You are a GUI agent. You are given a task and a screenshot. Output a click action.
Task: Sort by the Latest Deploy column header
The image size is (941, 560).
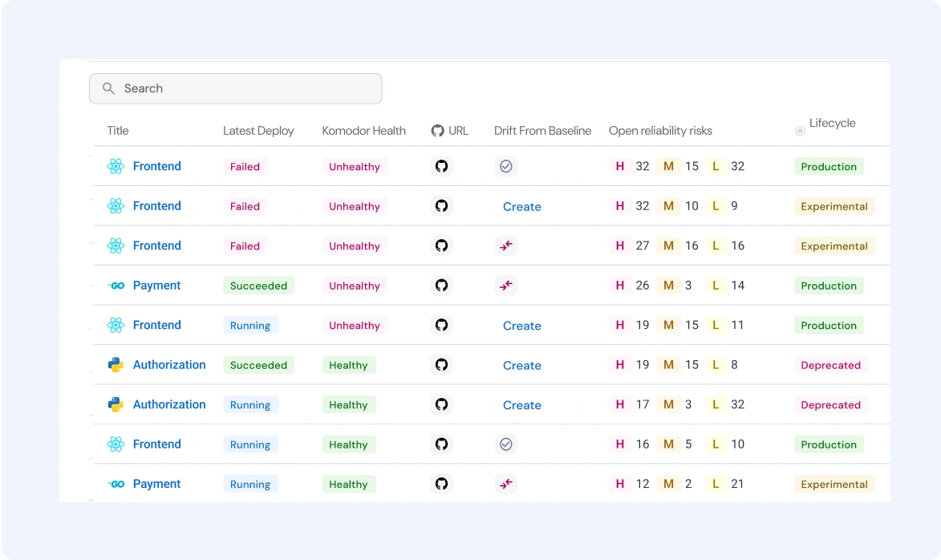click(x=258, y=131)
